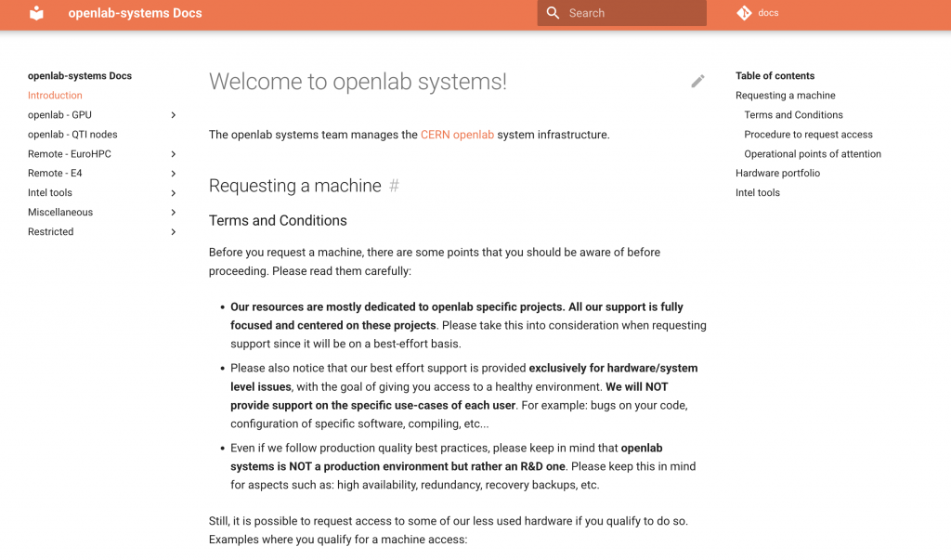Jump to Intel tools in table of contents
The image size is (951, 560).
click(x=758, y=192)
